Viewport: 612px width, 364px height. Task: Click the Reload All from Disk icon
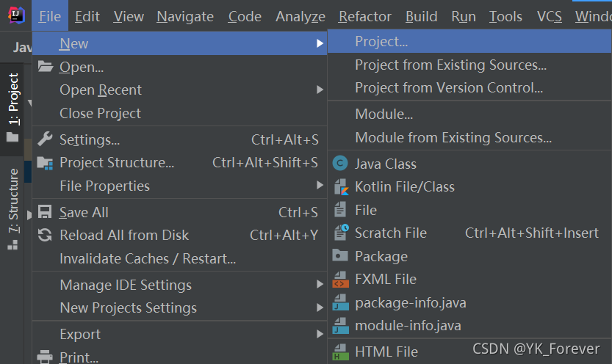tap(45, 236)
